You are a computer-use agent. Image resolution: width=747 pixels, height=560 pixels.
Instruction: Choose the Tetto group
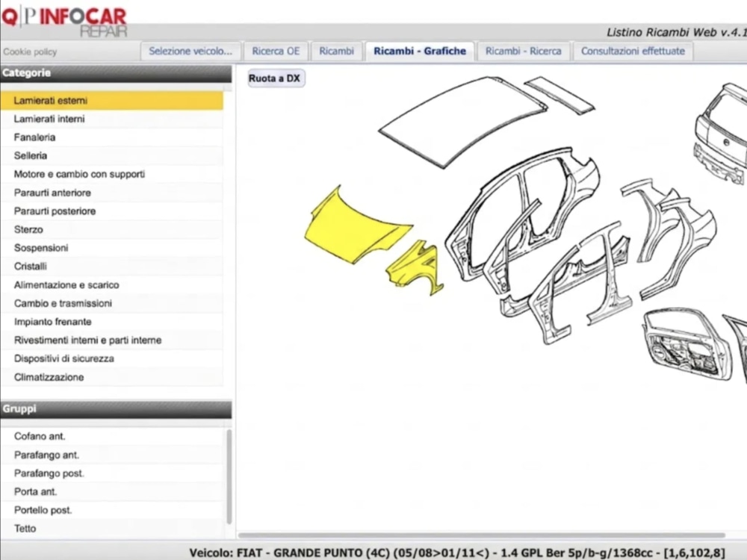pos(111,529)
